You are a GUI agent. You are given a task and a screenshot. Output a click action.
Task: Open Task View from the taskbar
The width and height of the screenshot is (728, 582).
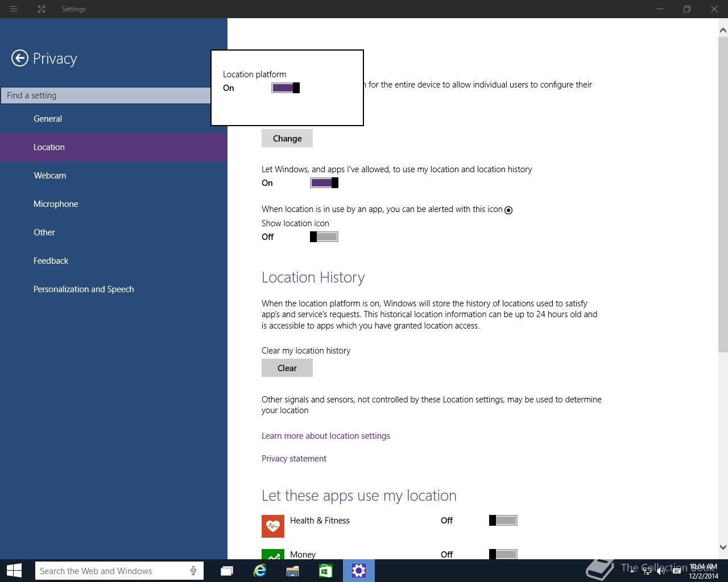(226, 571)
